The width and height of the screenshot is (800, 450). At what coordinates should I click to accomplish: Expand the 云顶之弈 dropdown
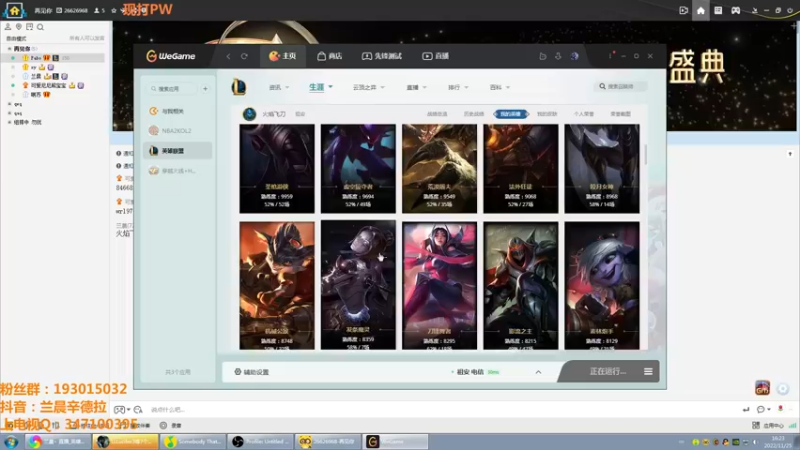click(x=368, y=87)
